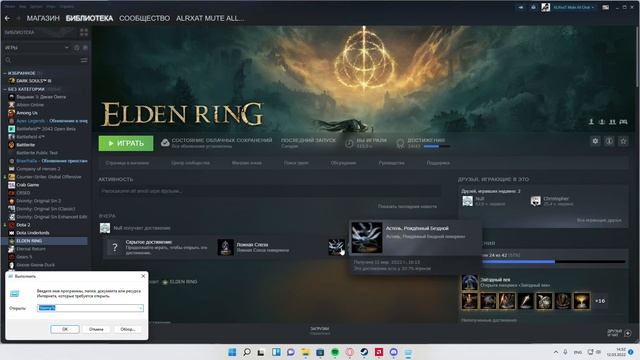Click the cloud saves status icon

(x=165, y=143)
